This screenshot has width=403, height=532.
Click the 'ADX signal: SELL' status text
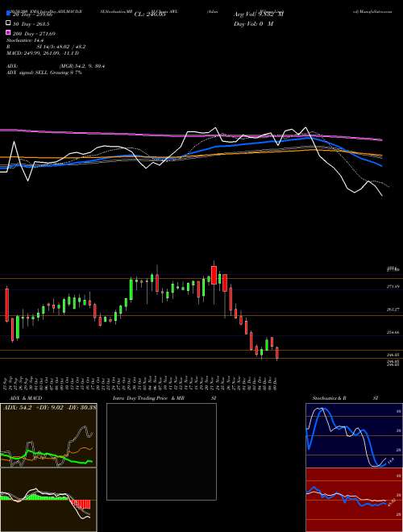point(27,73)
